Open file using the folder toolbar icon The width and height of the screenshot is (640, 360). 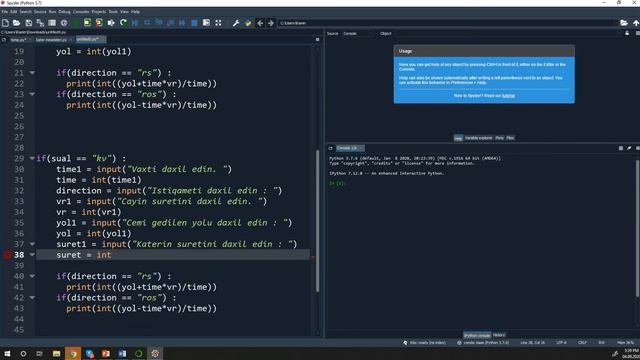(16, 23)
